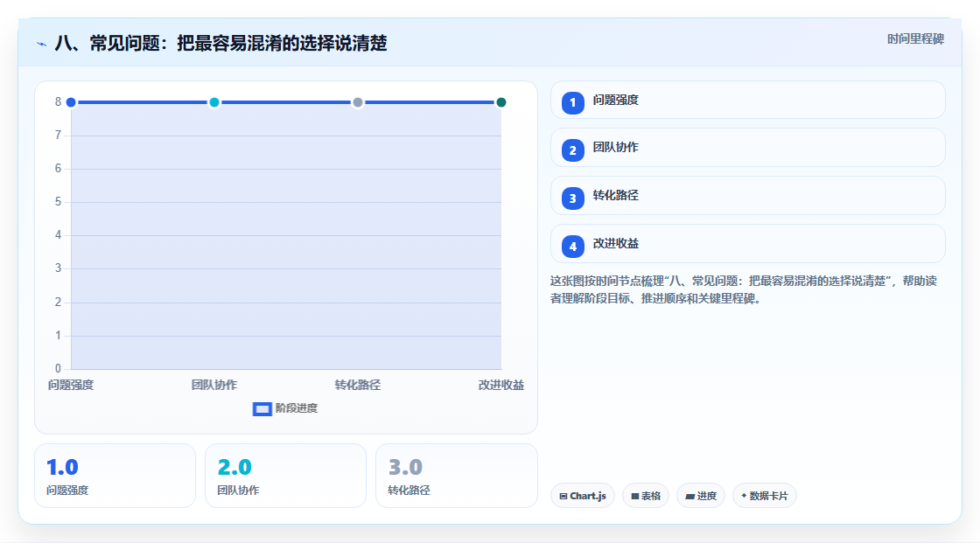Click the 八、常见问题 section title
The width and height of the screenshot is (980, 543).
[x=220, y=43]
